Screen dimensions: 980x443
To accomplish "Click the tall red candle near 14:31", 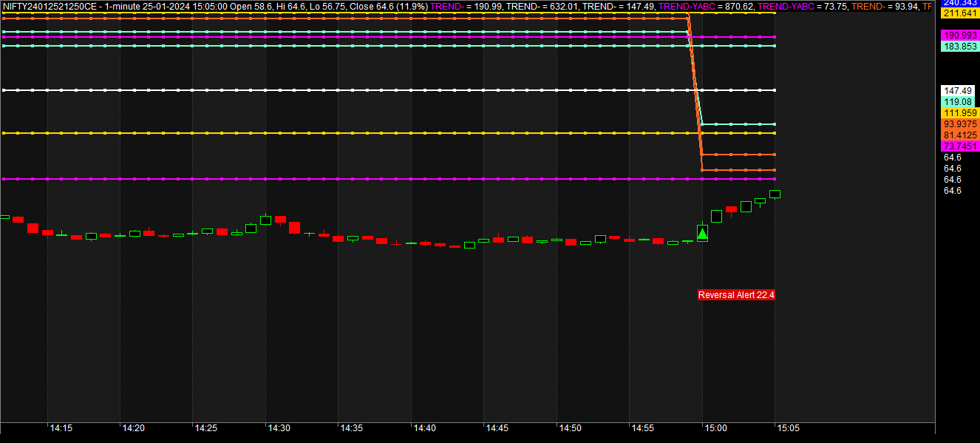I will pyautogui.click(x=294, y=227).
